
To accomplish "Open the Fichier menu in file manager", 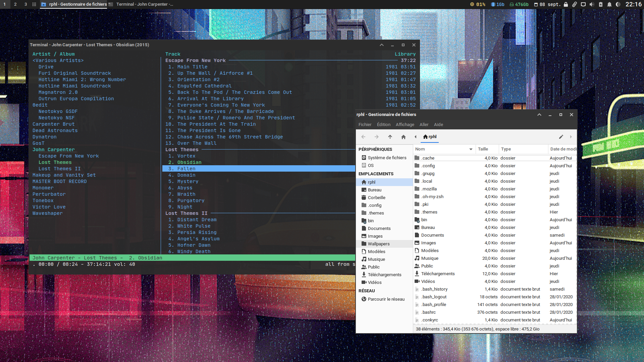I will (365, 125).
